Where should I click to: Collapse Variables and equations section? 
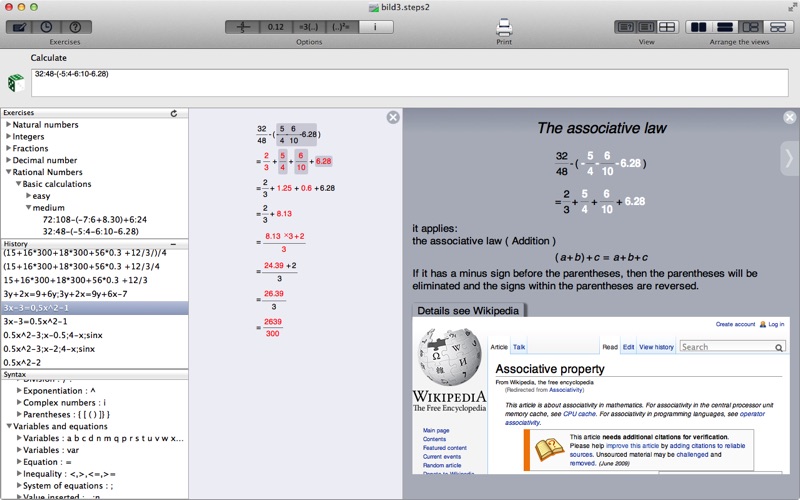[x=9, y=426]
